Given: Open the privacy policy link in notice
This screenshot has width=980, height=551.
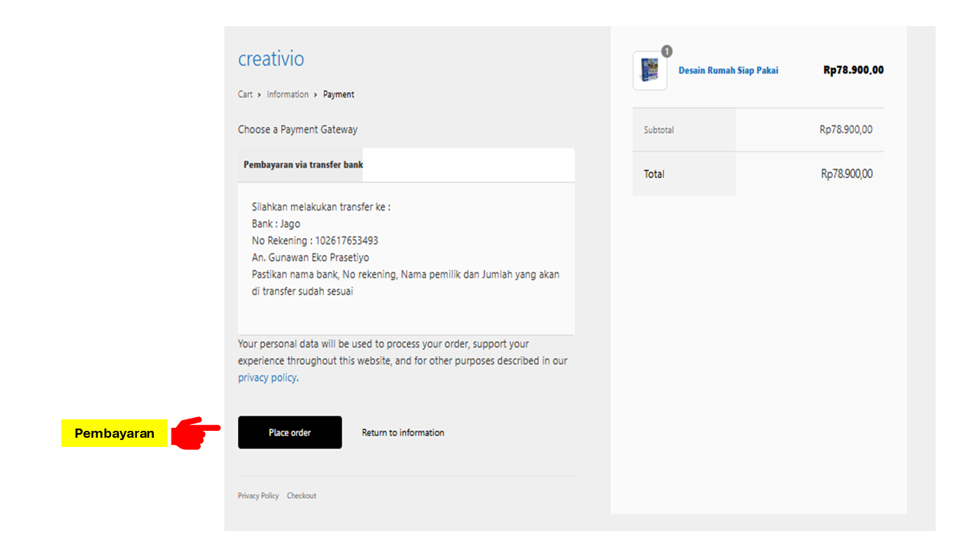Looking at the screenshot, I should (266, 378).
